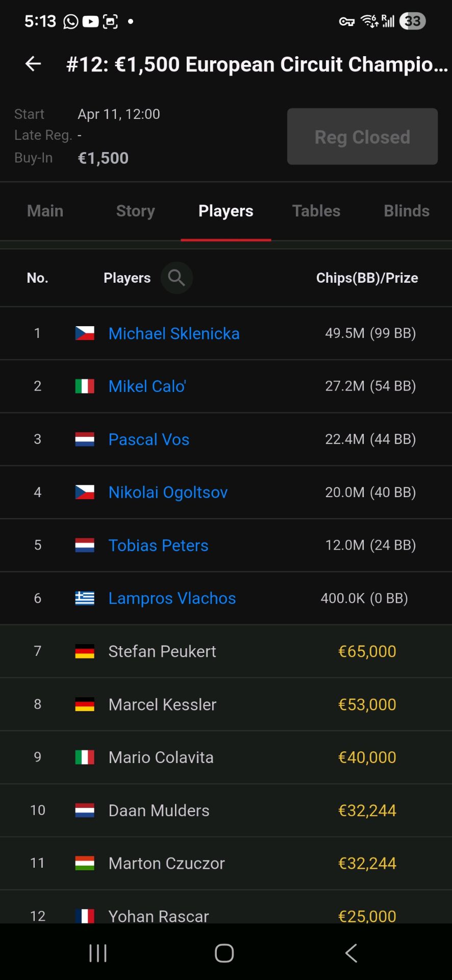
Task: Tap the Chips(BB)/Prize column header
Action: click(x=367, y=278)
